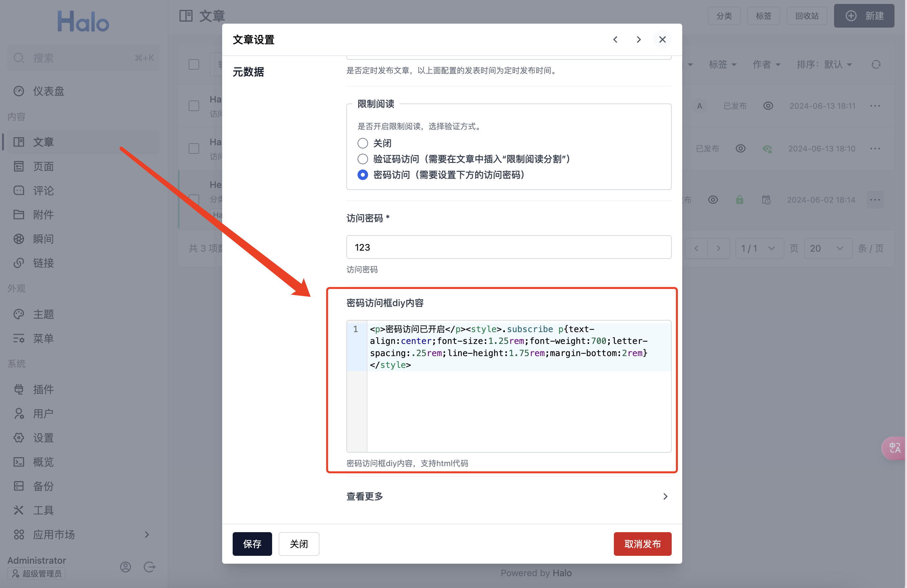Open 仪表盘 in the sidebar menu
Screen dimensions: 907x588
click(83, 91)
